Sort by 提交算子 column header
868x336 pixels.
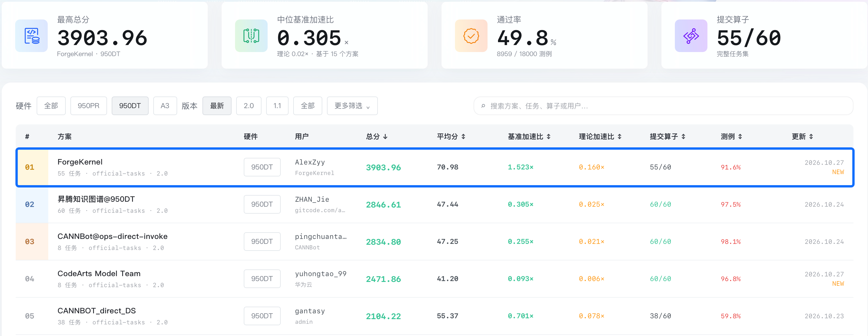click(x=668, y=137)
